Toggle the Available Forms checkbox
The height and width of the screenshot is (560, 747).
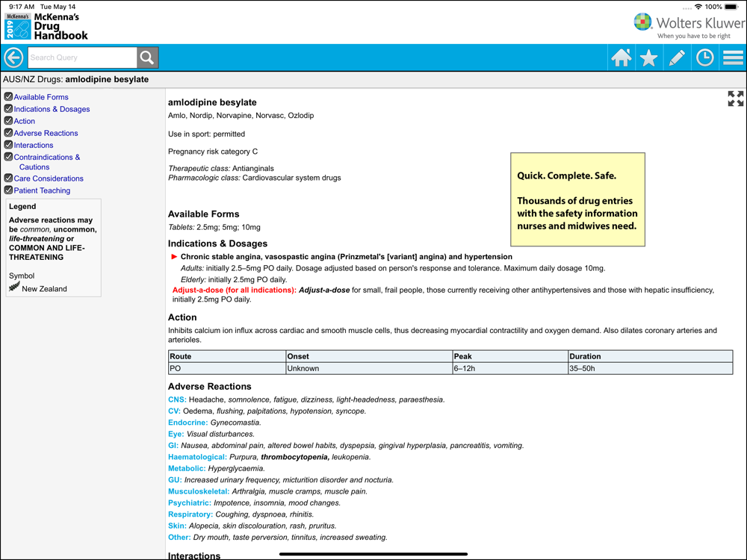(x=8, y=96)
